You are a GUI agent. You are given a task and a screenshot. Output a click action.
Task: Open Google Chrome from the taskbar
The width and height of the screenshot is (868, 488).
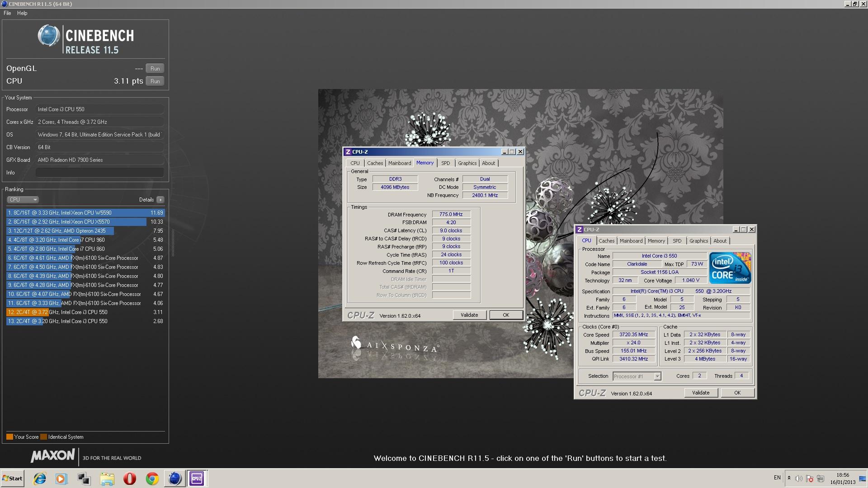click(x=152, y=479)
